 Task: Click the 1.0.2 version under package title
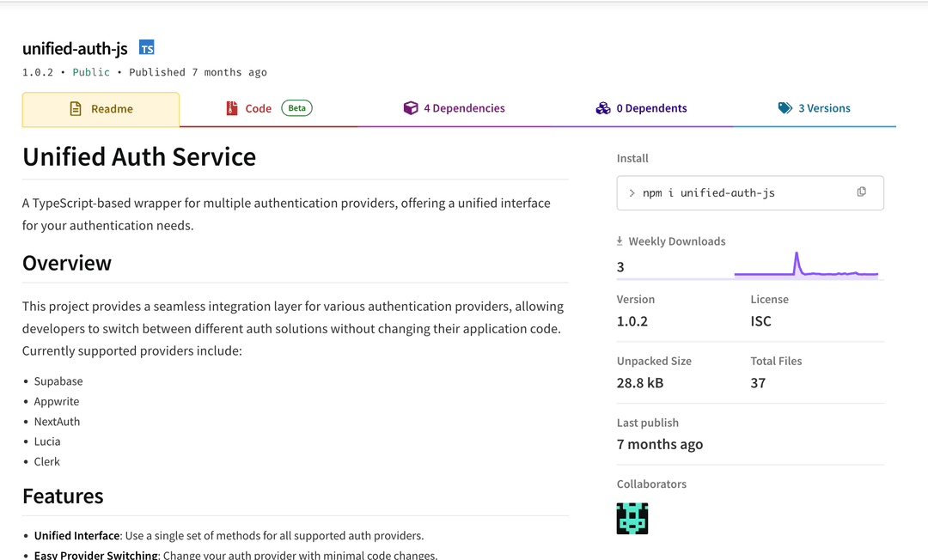pyautogui.click(x=37, y=72)
